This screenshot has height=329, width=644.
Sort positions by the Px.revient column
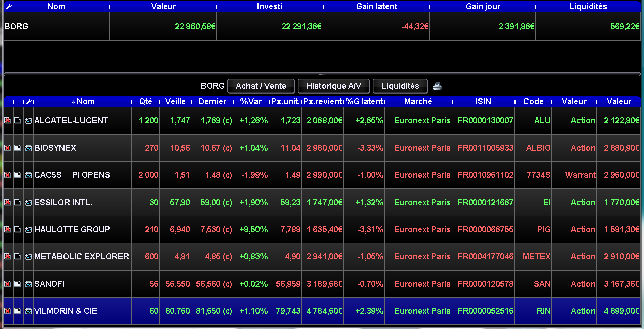(323, 102)
